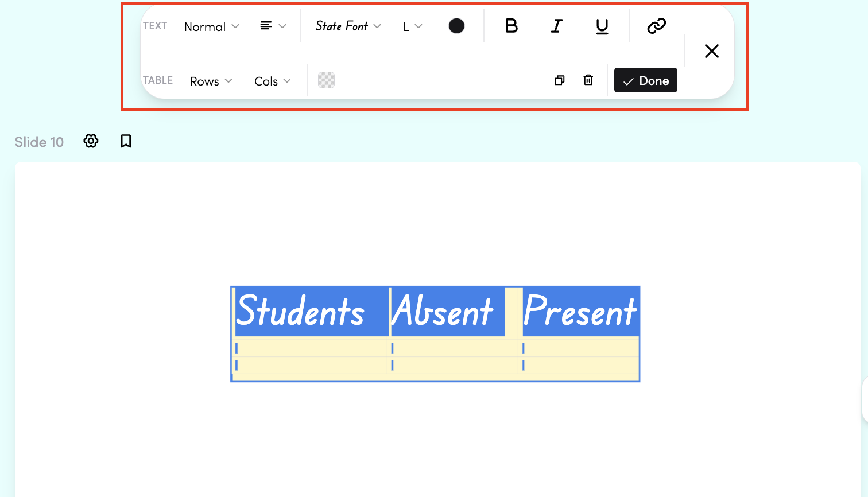Open the Cols dropdown
868x497 pixels.
(272, 81)
